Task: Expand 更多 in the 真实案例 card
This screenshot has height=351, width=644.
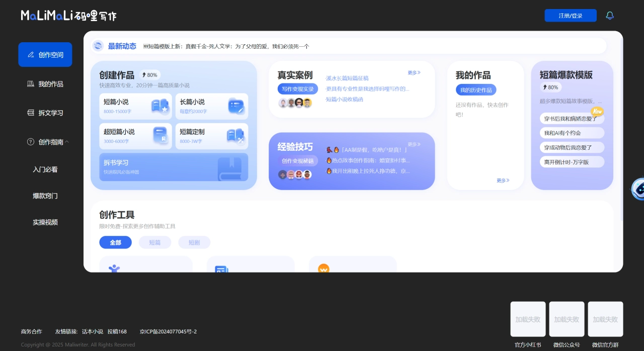Action: pos(414,73)
